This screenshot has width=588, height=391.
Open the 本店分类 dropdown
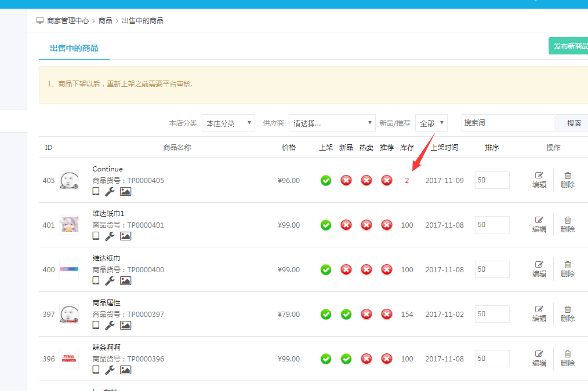[228, 123]
